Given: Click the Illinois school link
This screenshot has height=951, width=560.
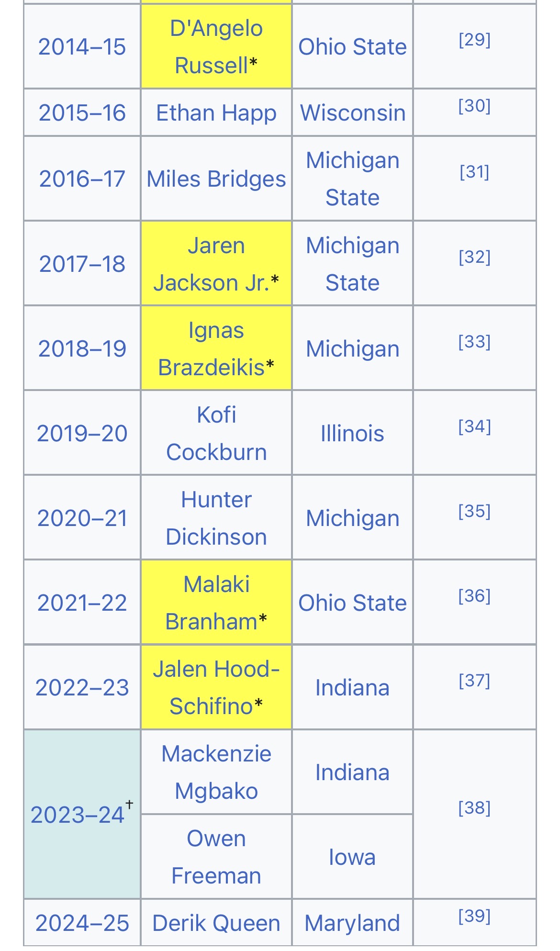Looking at the screenshot, I should [x=352, y=434].
